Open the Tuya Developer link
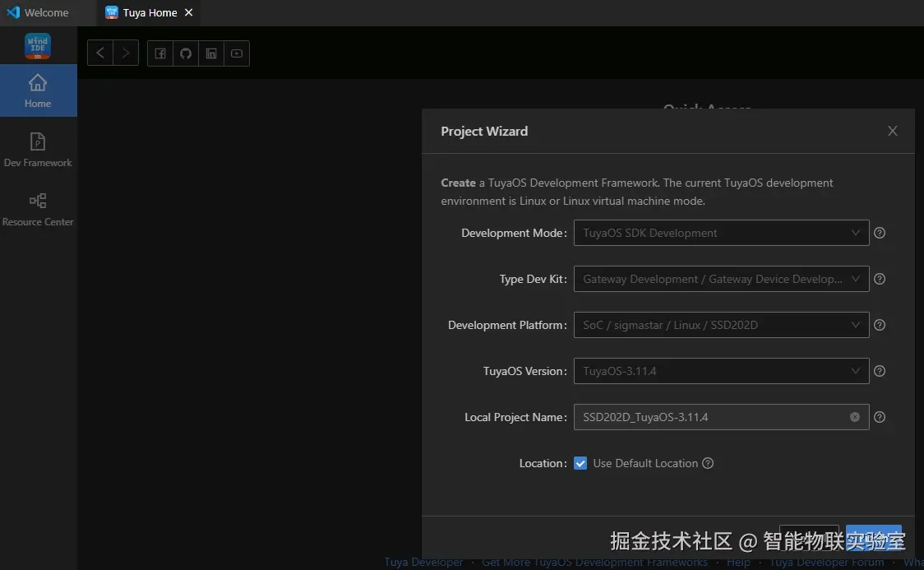The height and width of the screenshot is (570, 924). tap(423, 563)
